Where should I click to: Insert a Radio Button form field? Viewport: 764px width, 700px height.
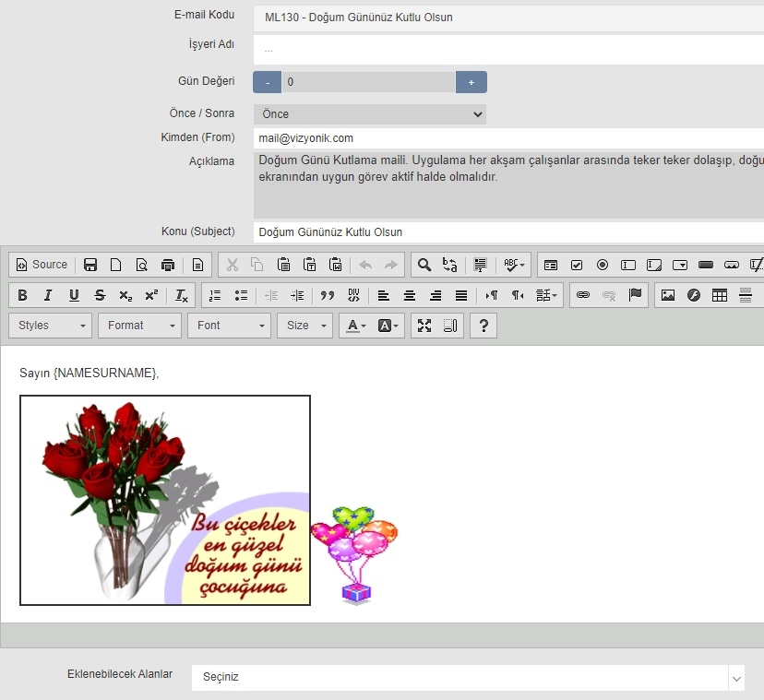tap(603, 265)
